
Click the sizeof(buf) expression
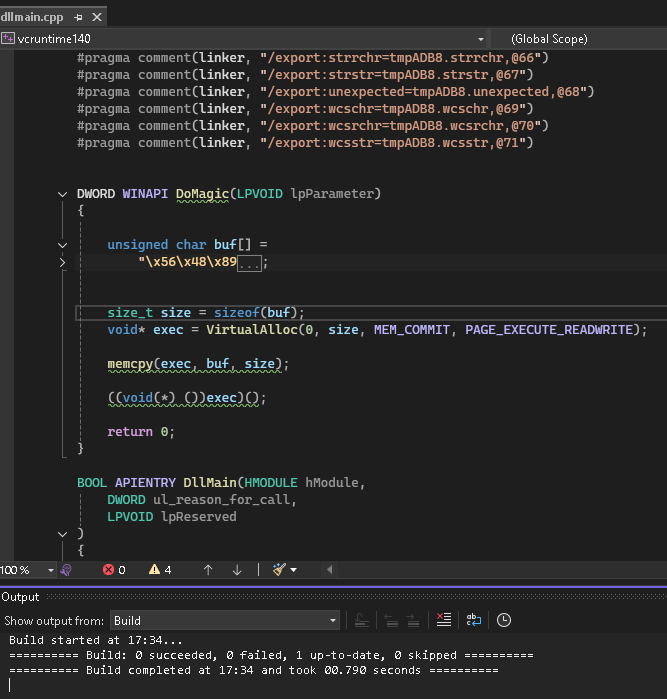(255, 313)
